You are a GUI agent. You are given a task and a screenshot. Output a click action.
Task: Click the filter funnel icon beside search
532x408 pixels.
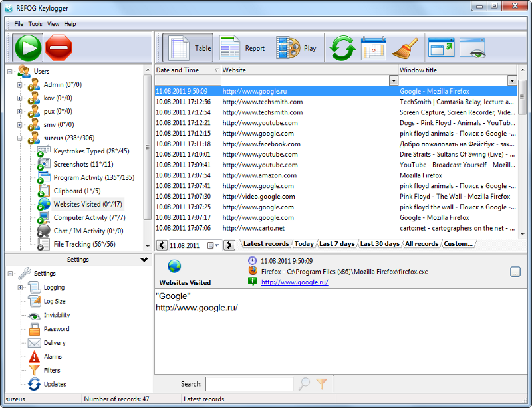pos(322,383)
